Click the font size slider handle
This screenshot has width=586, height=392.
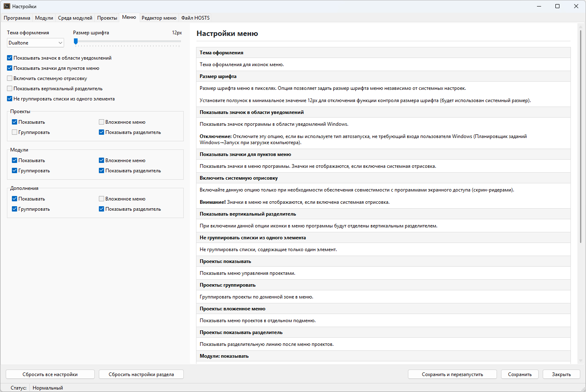point(76,41)
